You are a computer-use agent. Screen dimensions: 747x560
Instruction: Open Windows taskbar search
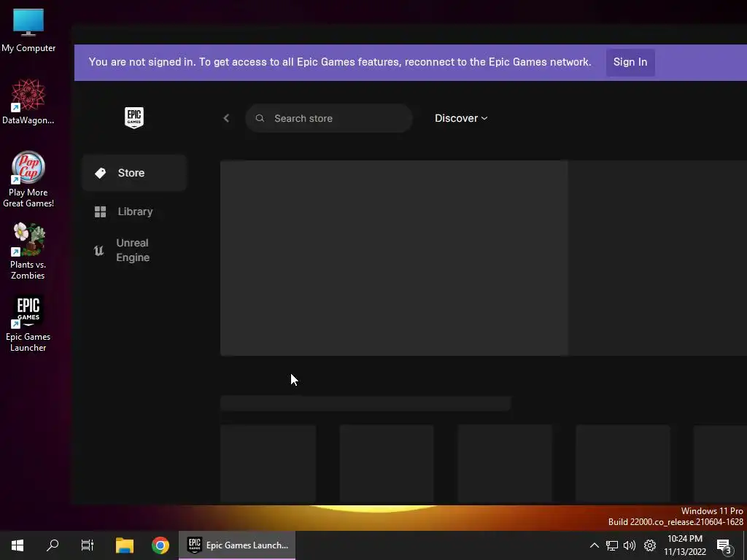point(53,545)
